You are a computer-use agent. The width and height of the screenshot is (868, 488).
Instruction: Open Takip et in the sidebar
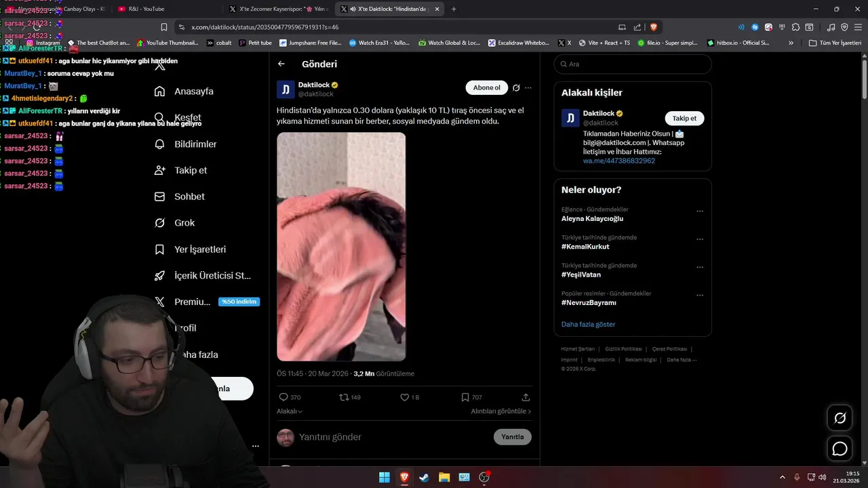click(x=181, y=170)
